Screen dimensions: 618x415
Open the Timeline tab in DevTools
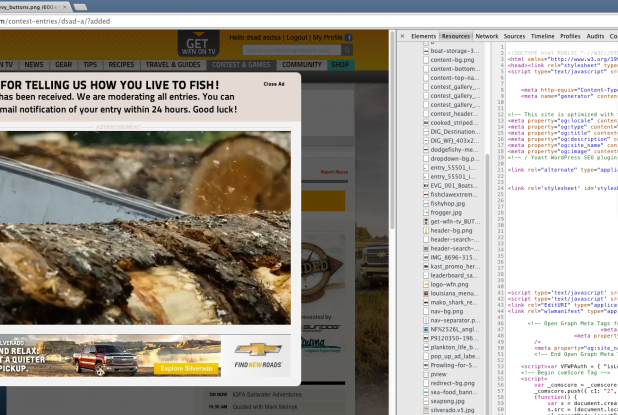[x=543, y=36]
